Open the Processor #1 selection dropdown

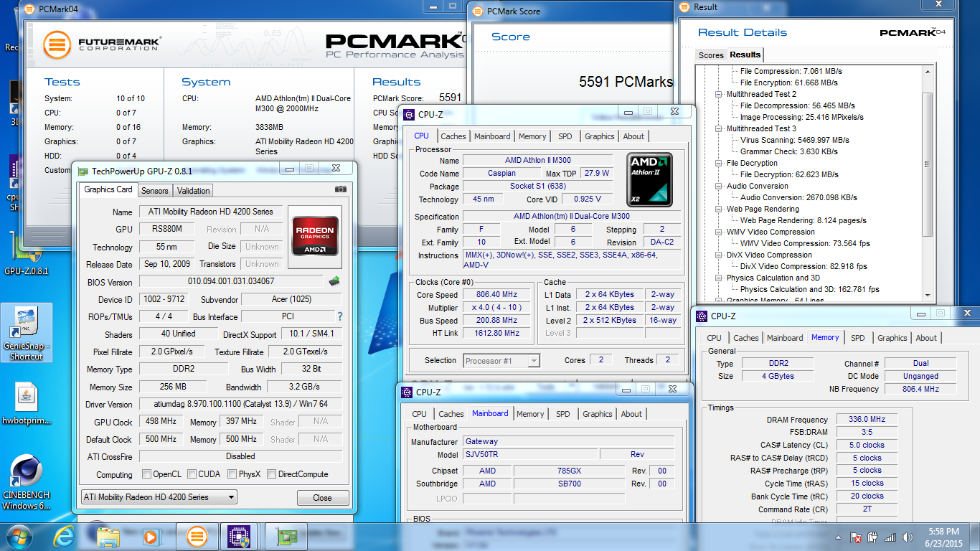coord(501,361)
